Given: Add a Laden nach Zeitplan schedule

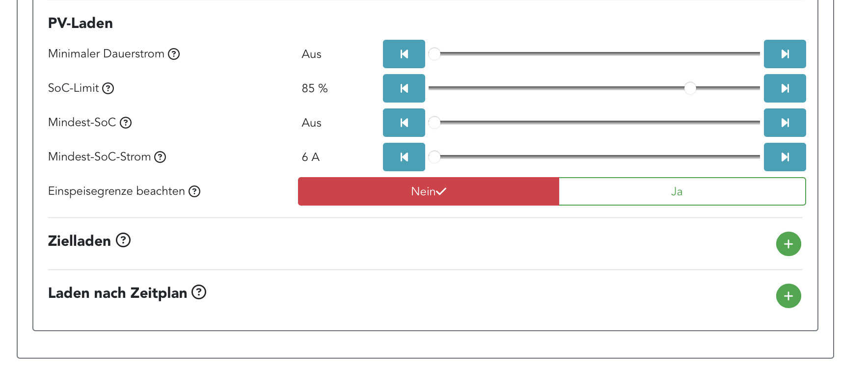Looking at the screenshot, I should pos(788,296).
